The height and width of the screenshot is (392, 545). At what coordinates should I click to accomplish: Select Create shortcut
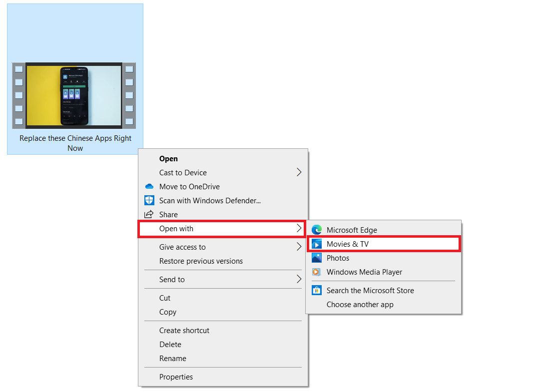pos(223,331)
